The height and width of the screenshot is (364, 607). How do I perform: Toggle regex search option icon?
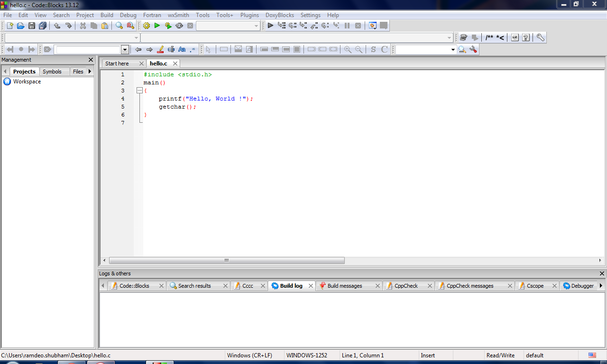pos(193,49)
